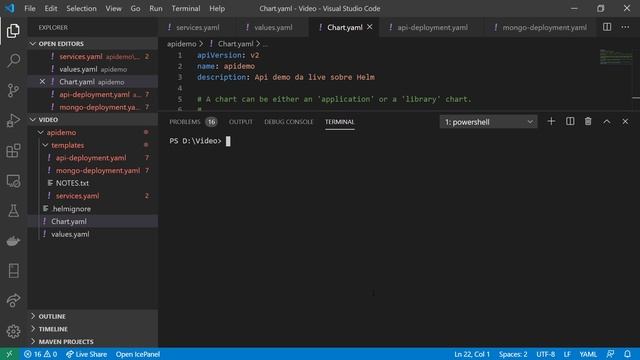Click the feedback icon in status bar
The image size is (640, 360).
tap(610, 354)
